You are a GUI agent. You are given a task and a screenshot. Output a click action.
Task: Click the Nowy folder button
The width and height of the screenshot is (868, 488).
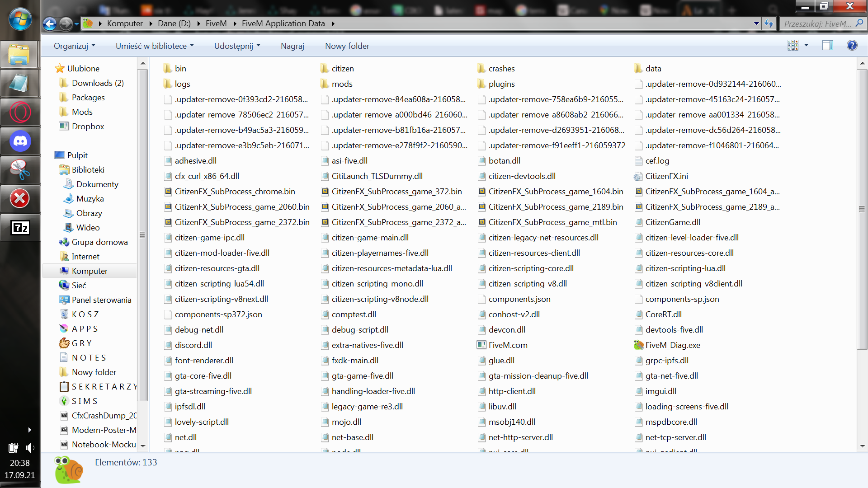(347, 46)
